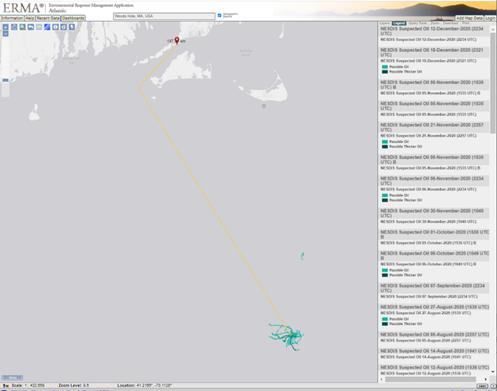
Task: Switch to the Query Tools tab
Action: click(418, 23)
